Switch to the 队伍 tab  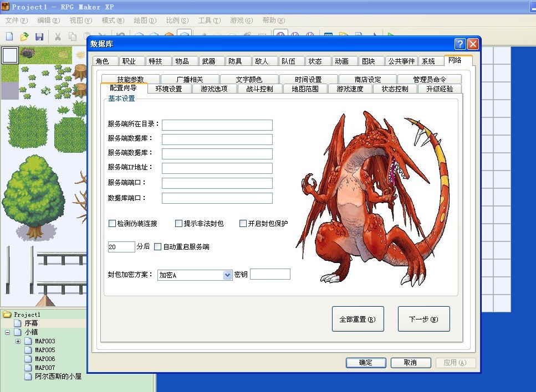click(291, 61)
